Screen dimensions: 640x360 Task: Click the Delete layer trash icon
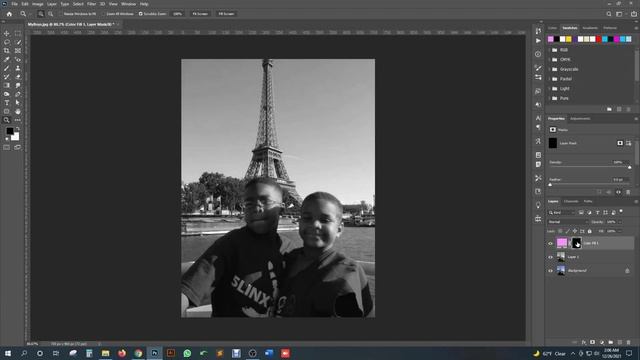pos(628,342)
